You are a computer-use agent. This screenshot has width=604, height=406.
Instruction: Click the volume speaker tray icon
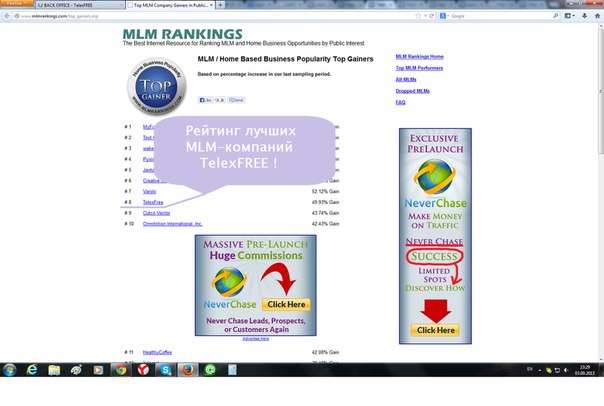(566, 370)
